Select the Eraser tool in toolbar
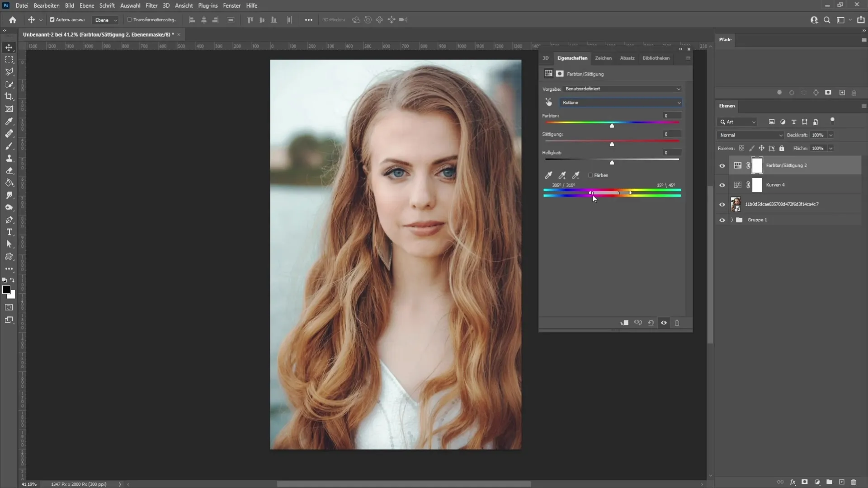Screen dimensions: 868x488 click(x=9, y=170)
